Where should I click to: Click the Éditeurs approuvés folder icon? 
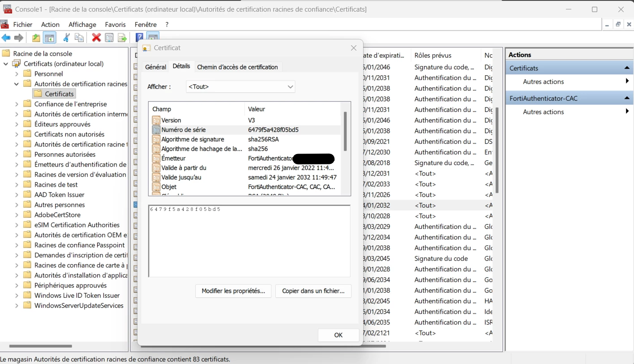(27, 124)
